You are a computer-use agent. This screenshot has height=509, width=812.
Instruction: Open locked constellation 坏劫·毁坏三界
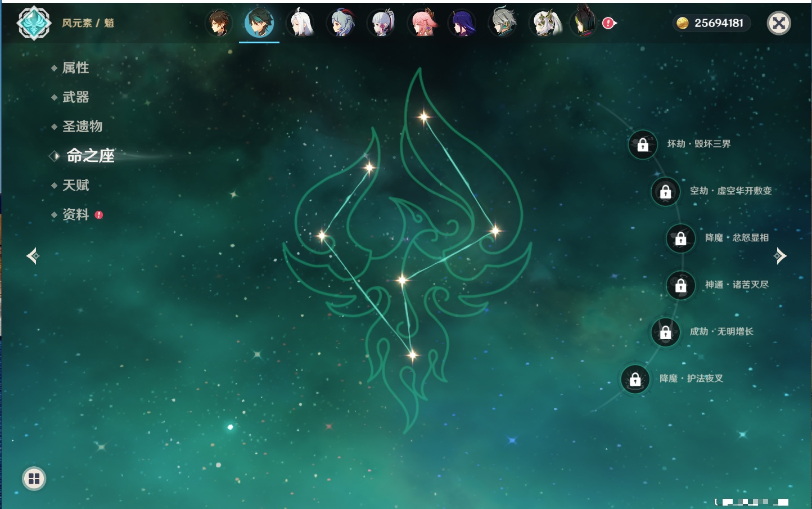click(x=643, y=145)
